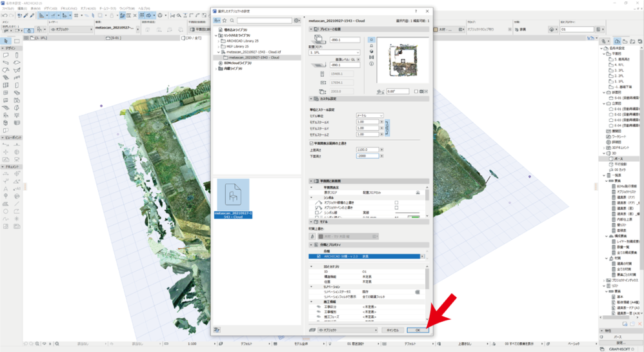644x352 pixels.
Task: Open the デザイン menu
Action: click(x=50, y=8)
